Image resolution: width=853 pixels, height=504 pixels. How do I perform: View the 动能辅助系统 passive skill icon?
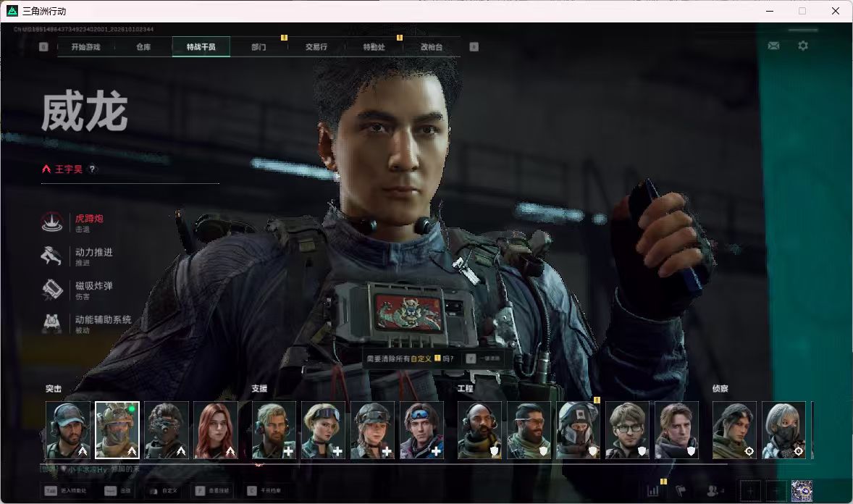click(x=52, y=323)
